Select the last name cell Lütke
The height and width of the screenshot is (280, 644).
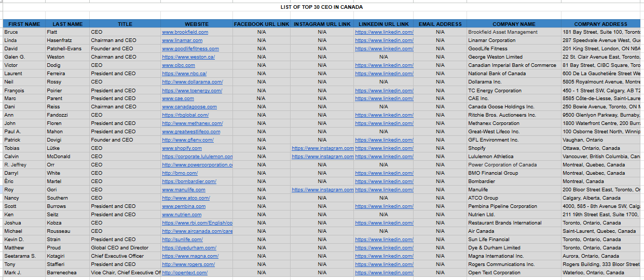tap(67, 148)
